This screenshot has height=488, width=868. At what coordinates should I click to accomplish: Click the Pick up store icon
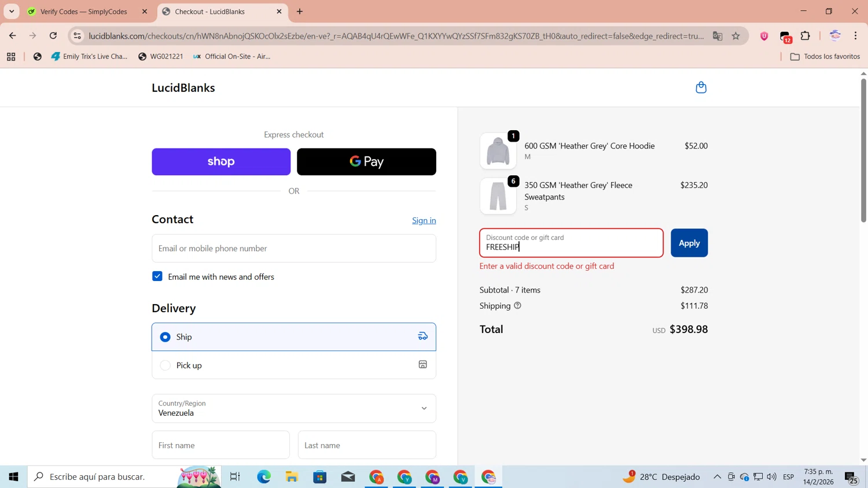tap(423, 365)
